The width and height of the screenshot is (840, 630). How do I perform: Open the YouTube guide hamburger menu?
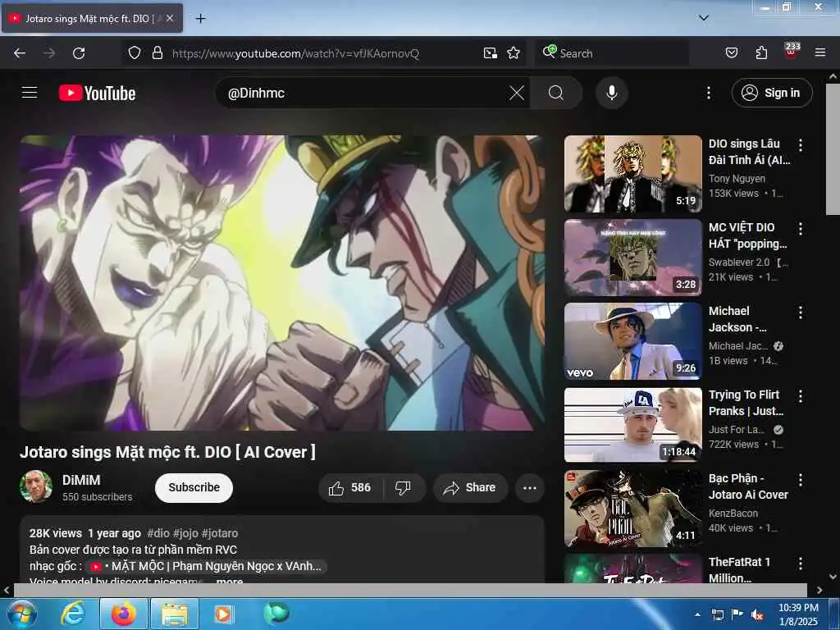click(30, 93)
